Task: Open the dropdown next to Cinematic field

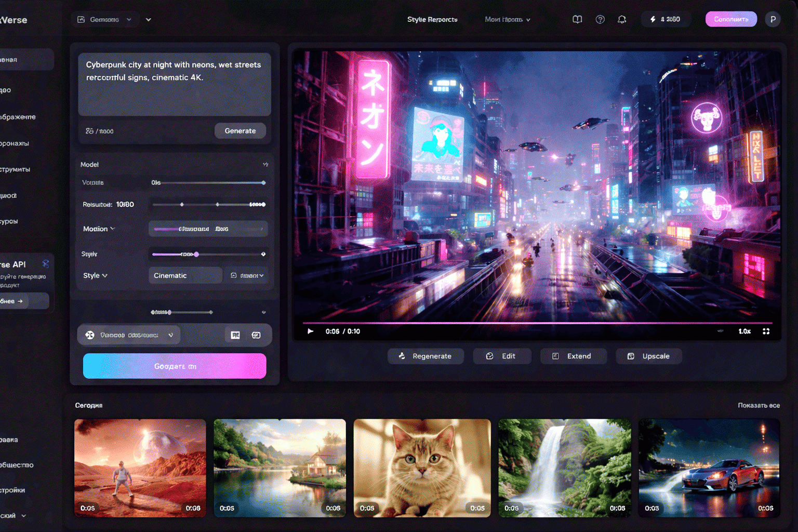Action: click(x=248, y=275)
